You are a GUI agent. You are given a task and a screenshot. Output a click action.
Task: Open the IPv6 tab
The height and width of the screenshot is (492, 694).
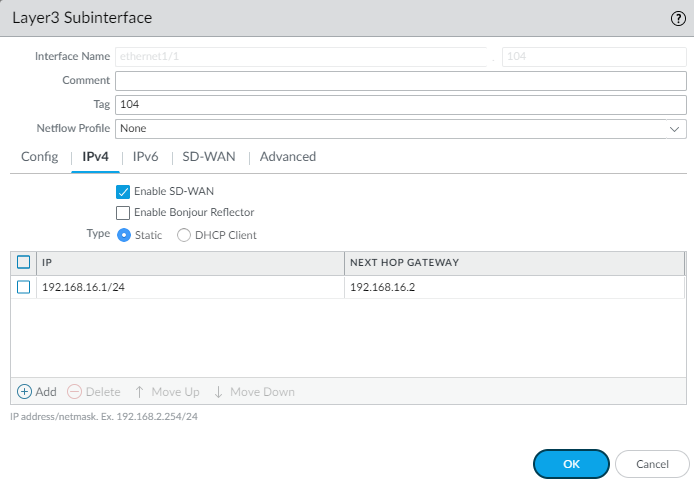click(x=146, y=157)
